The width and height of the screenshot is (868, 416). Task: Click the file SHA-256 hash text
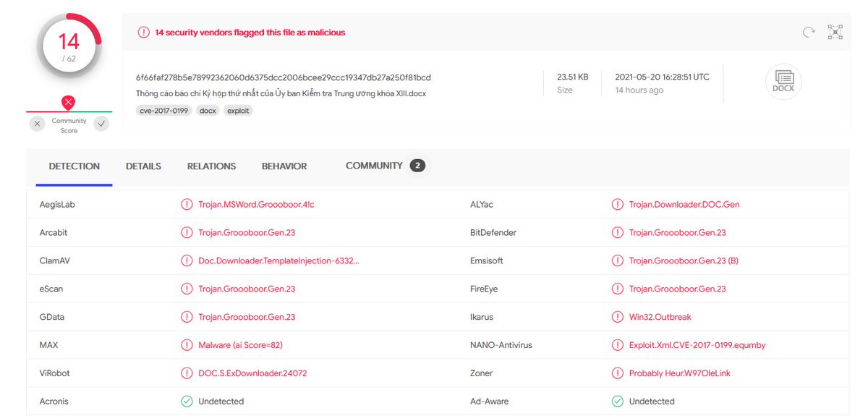point(284,77)
